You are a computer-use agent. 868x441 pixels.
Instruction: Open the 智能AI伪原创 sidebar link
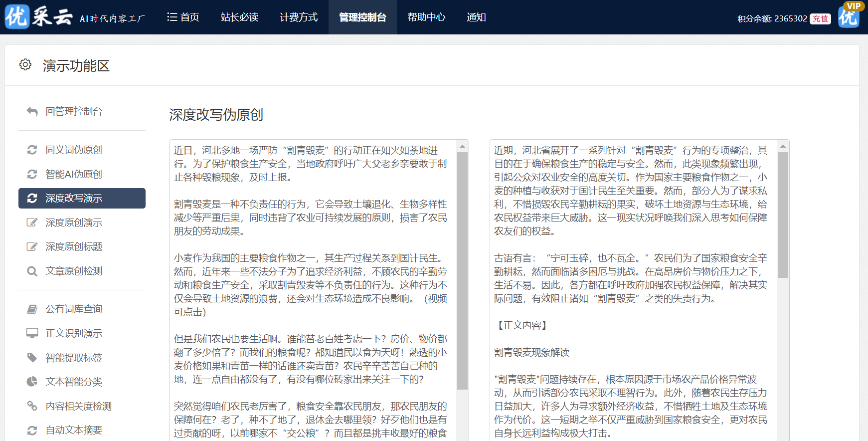[74, 174]
